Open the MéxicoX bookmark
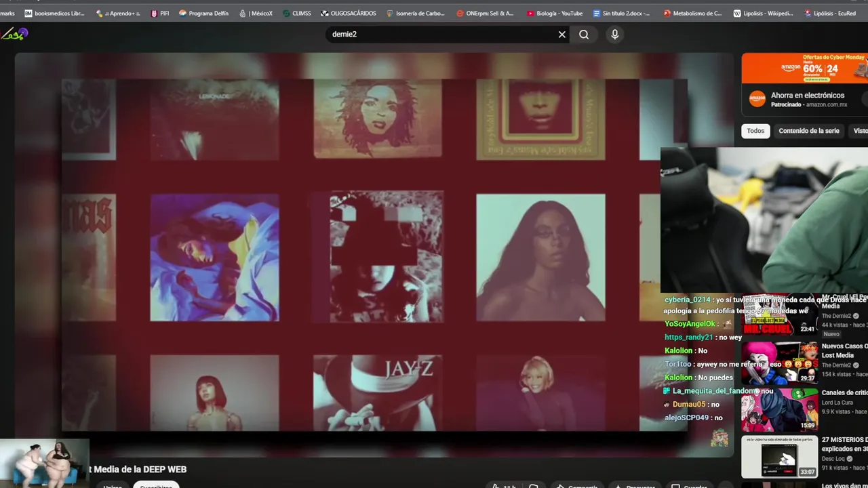 point(256,13)
